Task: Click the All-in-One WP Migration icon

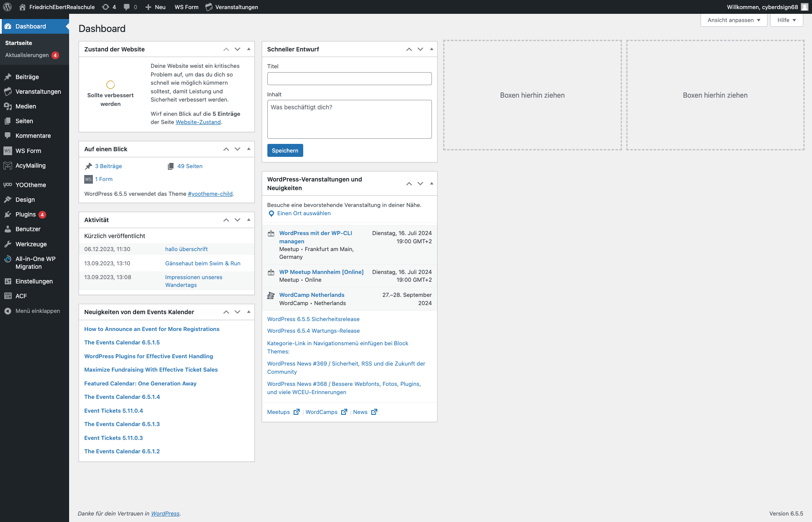Action: (8, 259)
